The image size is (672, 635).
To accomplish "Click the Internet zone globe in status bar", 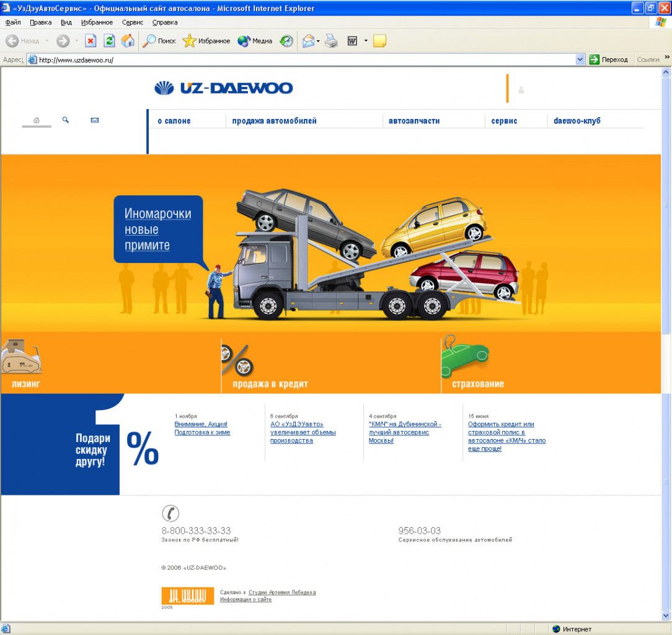I will (556, 629).
